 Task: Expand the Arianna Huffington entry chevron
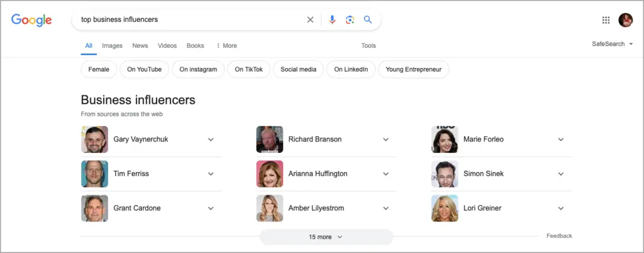[386, 174]
